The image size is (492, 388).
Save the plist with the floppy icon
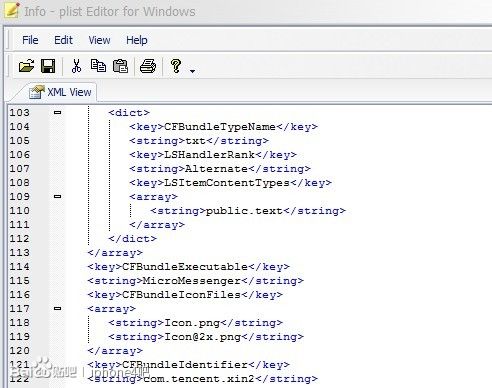(48, 66)
